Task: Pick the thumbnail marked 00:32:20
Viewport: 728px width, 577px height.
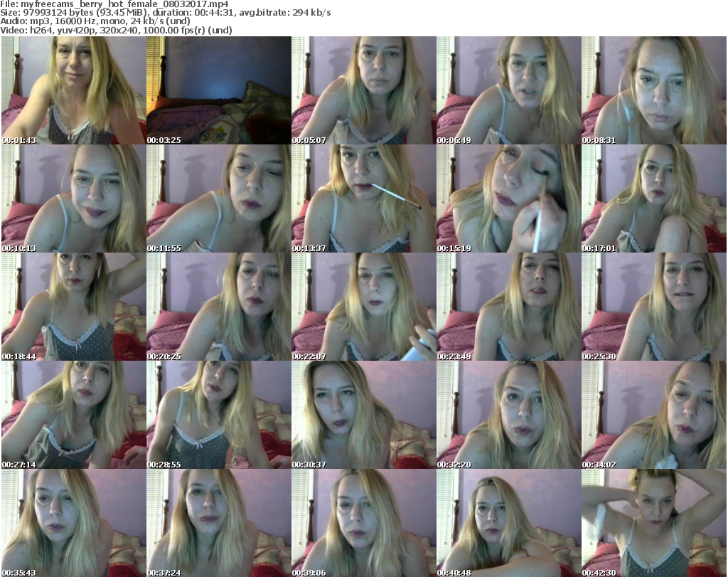Action: 508,415
